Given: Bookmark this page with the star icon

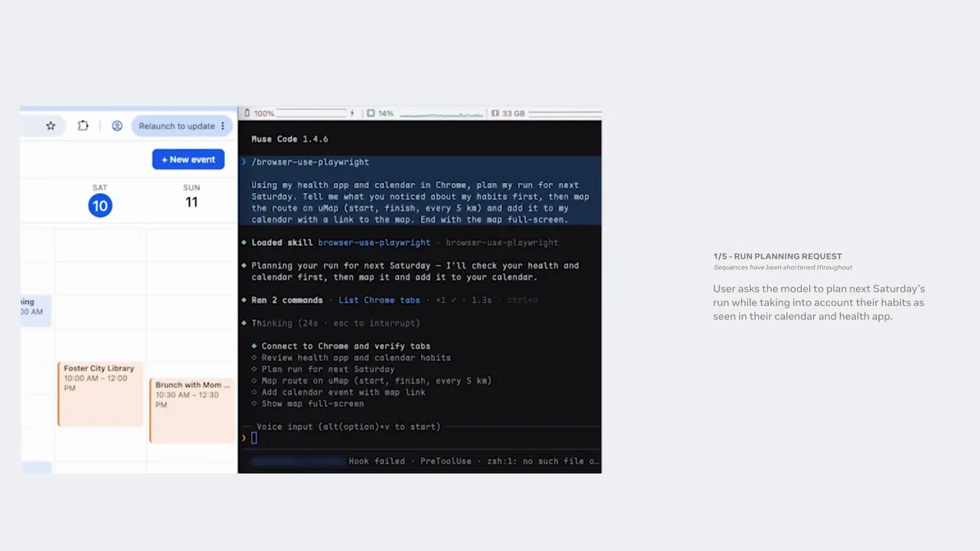Looking at the screenshot, I should pyautogui.click(x=51, y=126).
